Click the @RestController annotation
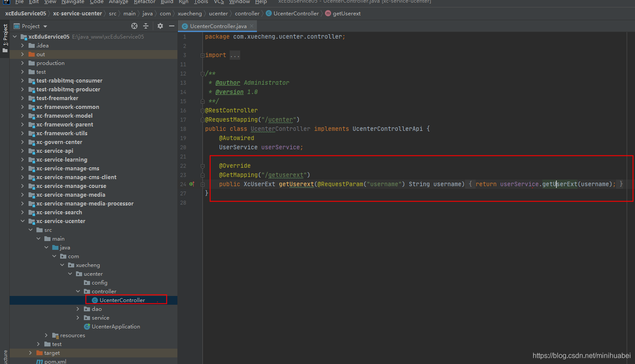The height and width of the screenshot is (364, 635). (231, 111)
